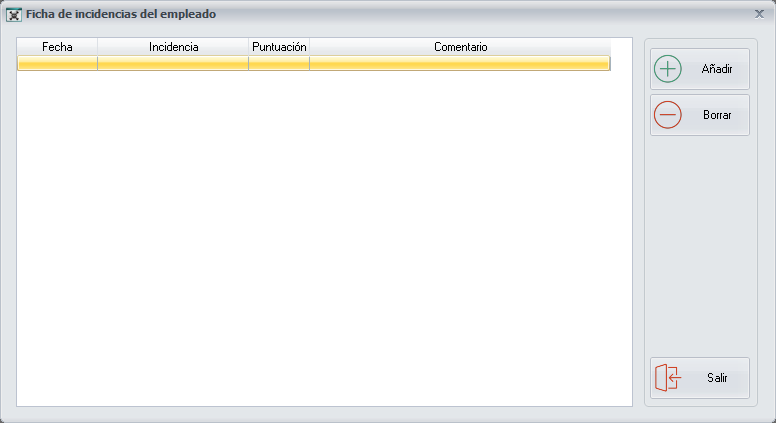
Task: Click the red exit door icon on Salir
Action: pos(667,378)
